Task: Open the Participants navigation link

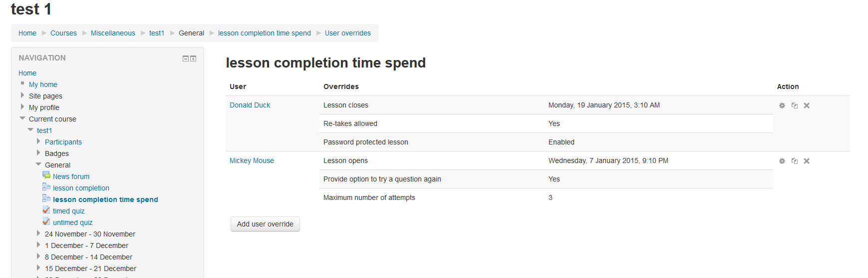Action: pos(63,142)
